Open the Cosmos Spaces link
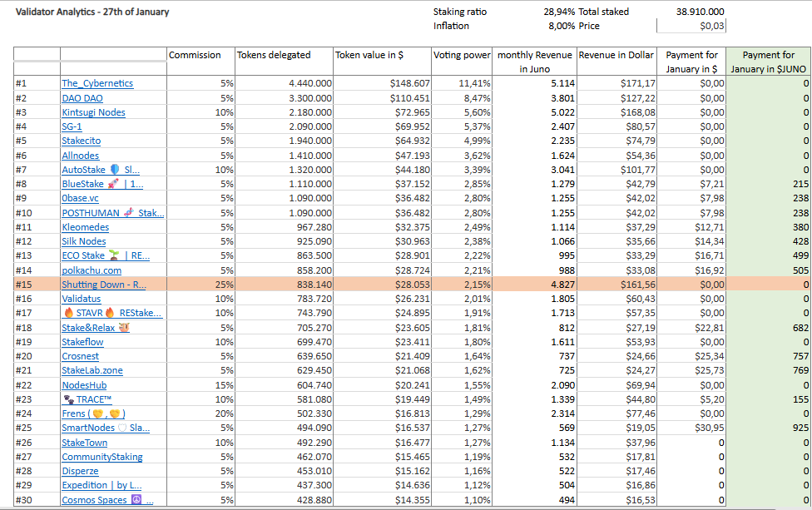812x510 pixels. 107,500
